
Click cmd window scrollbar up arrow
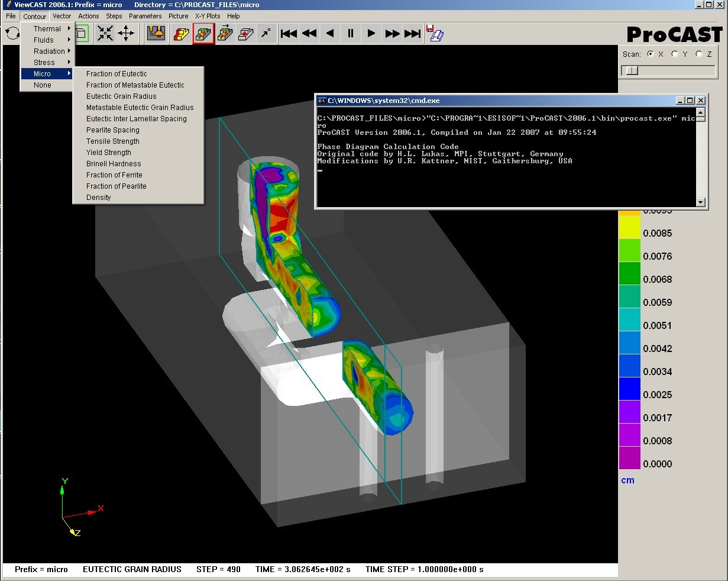701,112
